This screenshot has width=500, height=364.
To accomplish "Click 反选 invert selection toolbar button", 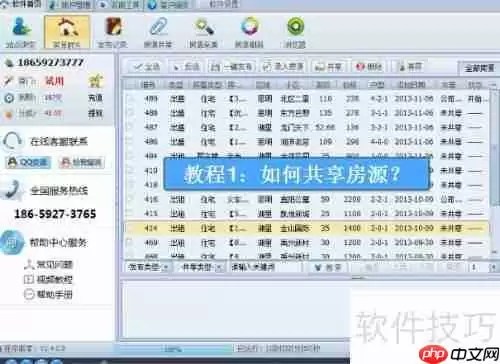I will (x=186, y=67).
